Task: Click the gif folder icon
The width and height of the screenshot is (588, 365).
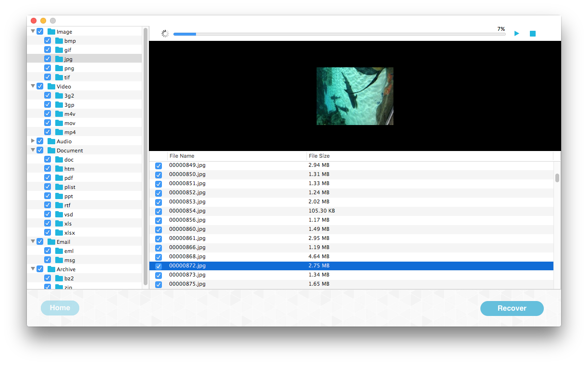Action: click(59, 50)
